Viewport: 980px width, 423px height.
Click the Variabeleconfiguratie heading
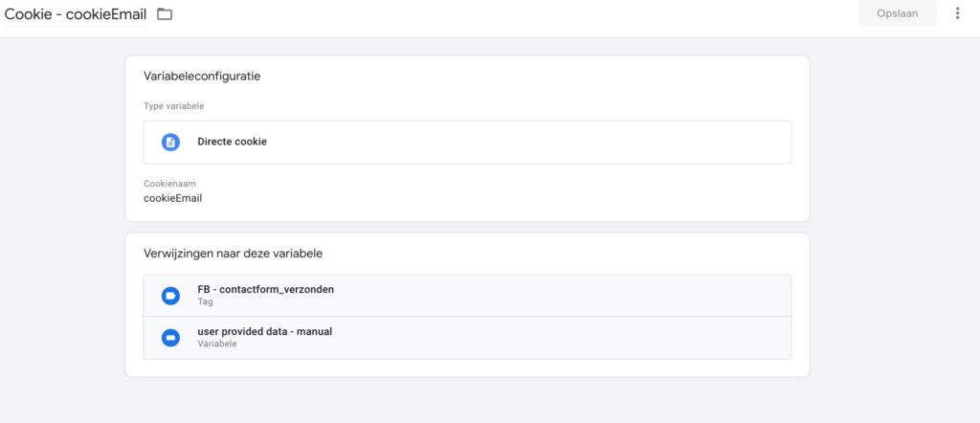point(202,77)
